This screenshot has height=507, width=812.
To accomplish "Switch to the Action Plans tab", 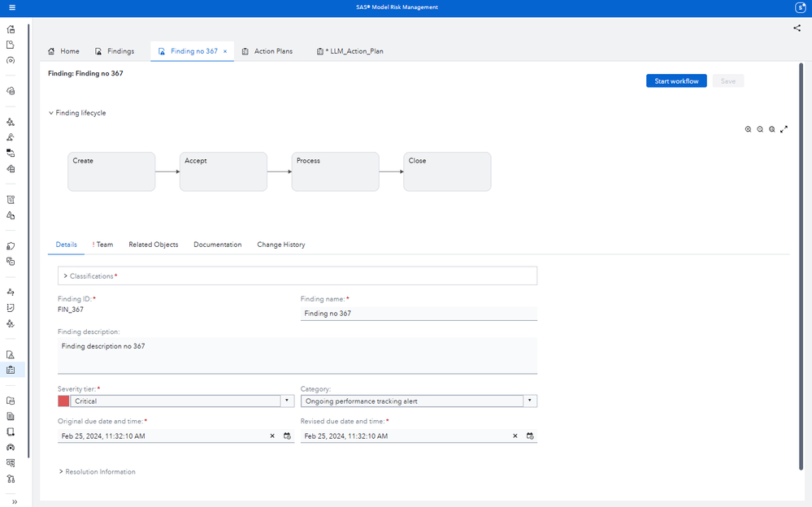I will pyautogui.click(x=267, y=51).
